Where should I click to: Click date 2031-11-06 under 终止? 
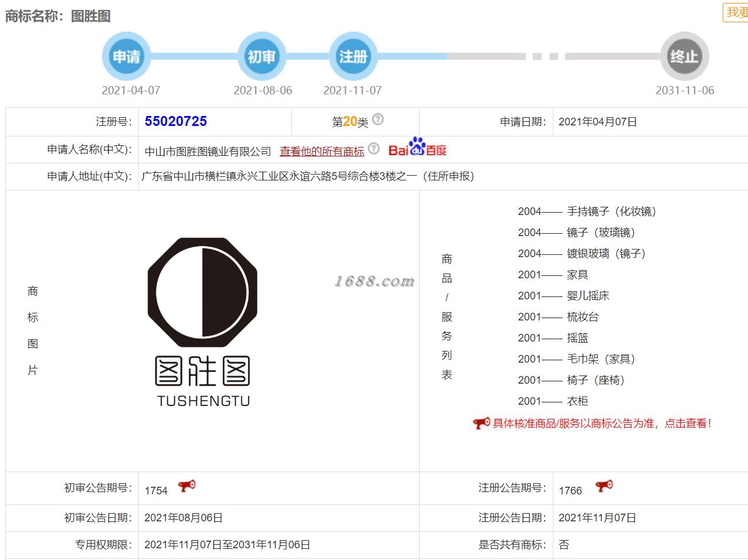pyautogui.click(x=685, y=90)
